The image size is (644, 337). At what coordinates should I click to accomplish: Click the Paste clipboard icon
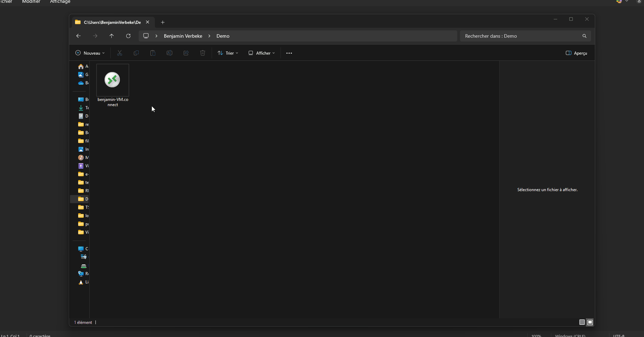(153, 53)
